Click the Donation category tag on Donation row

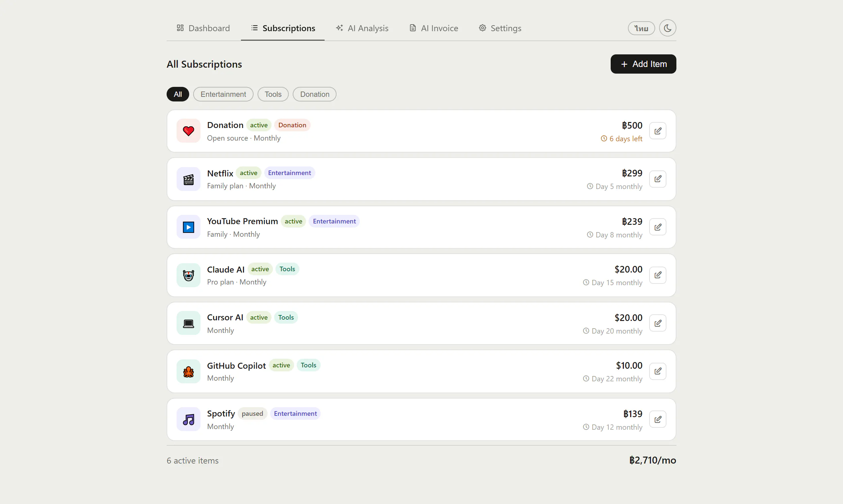tap(292, 125)
